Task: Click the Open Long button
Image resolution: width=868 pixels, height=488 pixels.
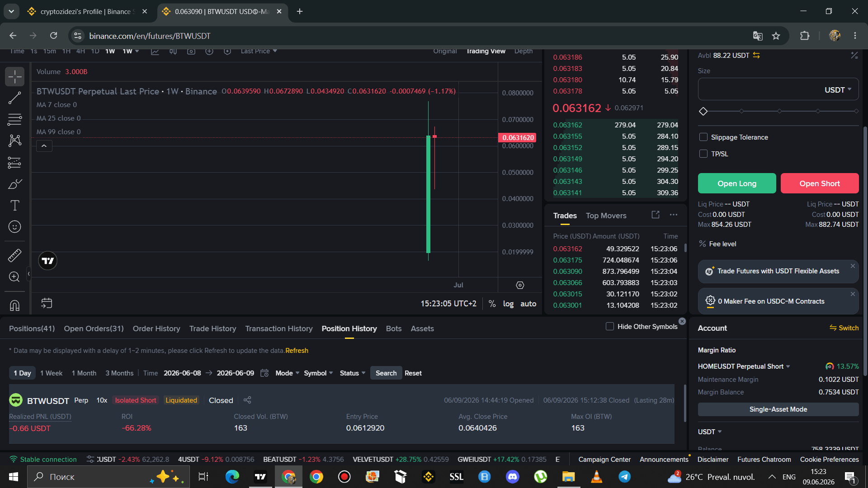Action: (737, 183)
